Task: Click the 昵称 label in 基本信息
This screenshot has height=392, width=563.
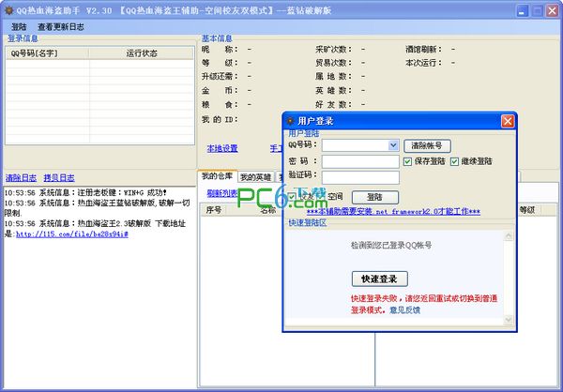Action: point(220,49)
